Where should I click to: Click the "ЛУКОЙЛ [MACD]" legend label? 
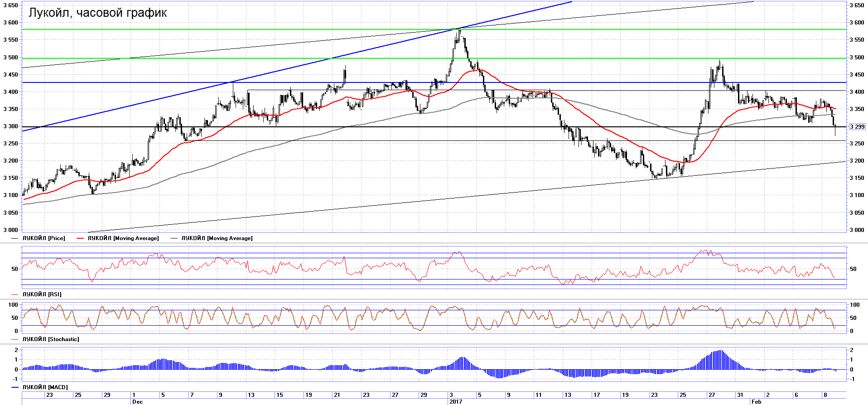tap(45, 387)
